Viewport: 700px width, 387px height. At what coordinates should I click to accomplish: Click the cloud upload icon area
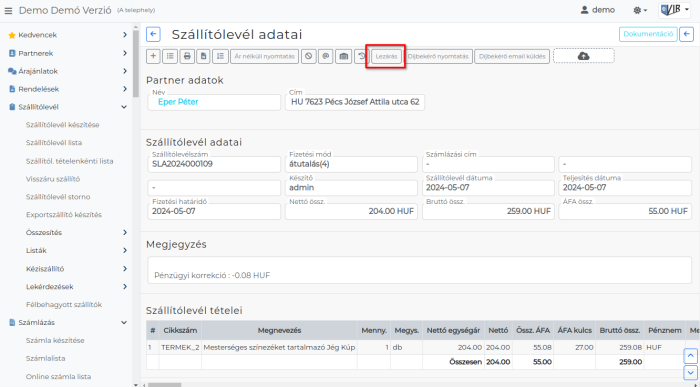click(583, 56)
